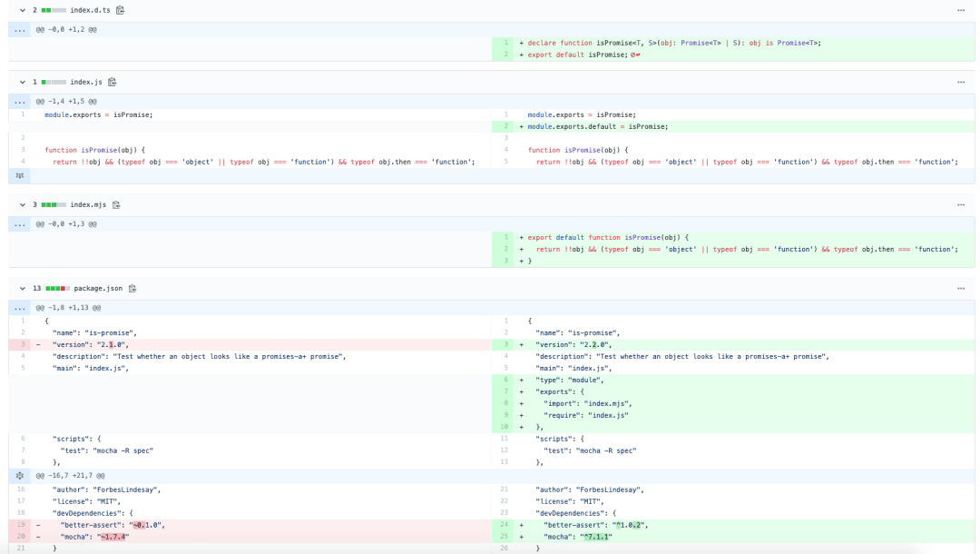This screenshot has width=980, height=554.
Task: Copy the index.js file path
Action: point(112,82)
